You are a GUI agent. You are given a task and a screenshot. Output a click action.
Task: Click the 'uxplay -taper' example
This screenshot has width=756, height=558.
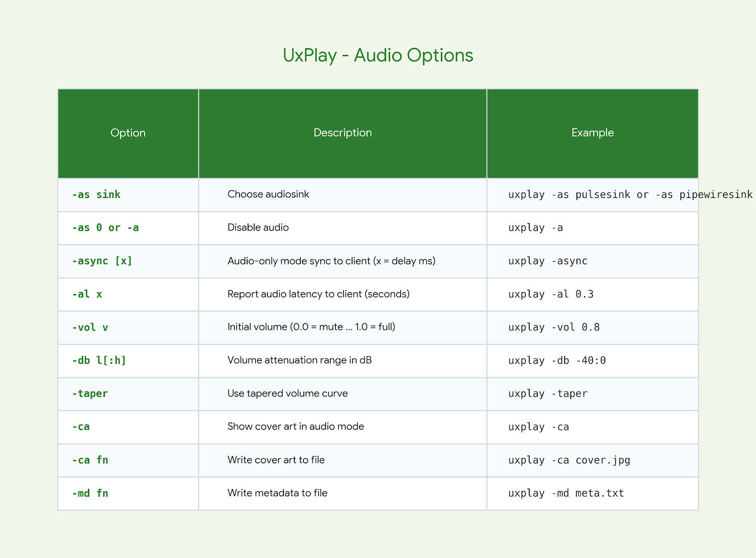(x=548, y=394)
